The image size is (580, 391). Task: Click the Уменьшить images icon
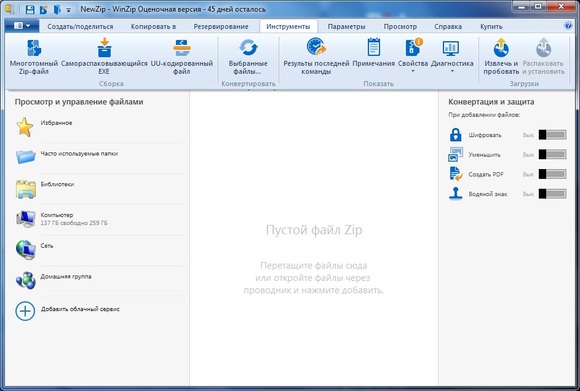click(x=455, y=154)
